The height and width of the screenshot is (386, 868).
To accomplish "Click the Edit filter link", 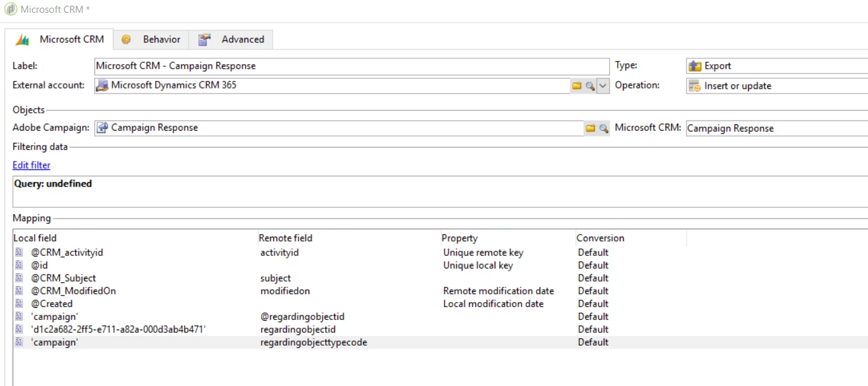I will pos(31,165).
